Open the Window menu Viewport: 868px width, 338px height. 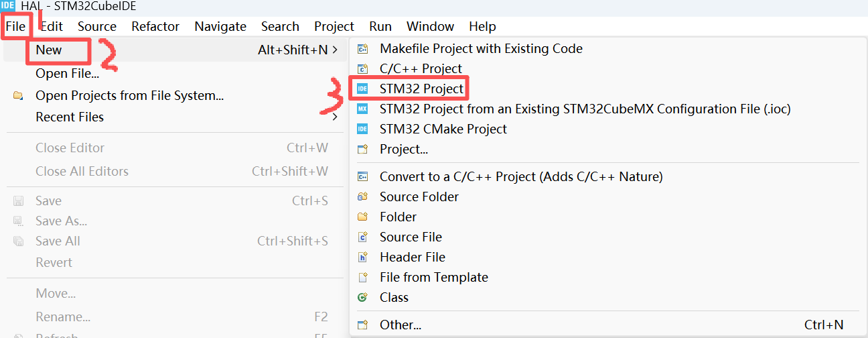pyautogui.click(x=430, y=27)
